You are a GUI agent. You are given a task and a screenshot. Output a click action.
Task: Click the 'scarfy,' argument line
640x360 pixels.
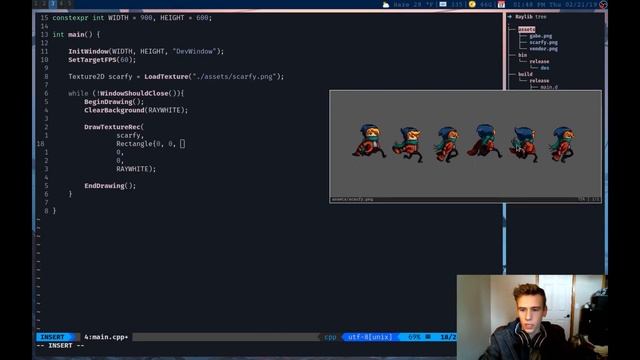(x=130, y=136)
